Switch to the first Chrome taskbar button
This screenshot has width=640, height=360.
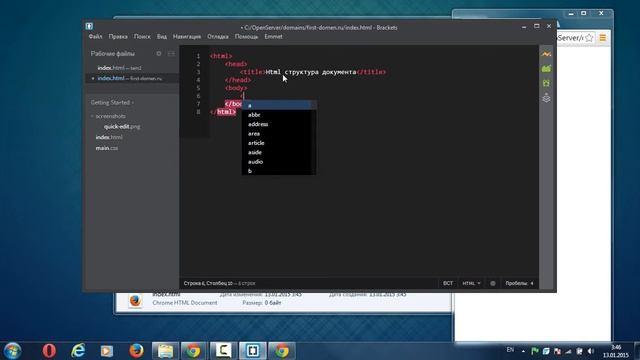pos(194,351)
